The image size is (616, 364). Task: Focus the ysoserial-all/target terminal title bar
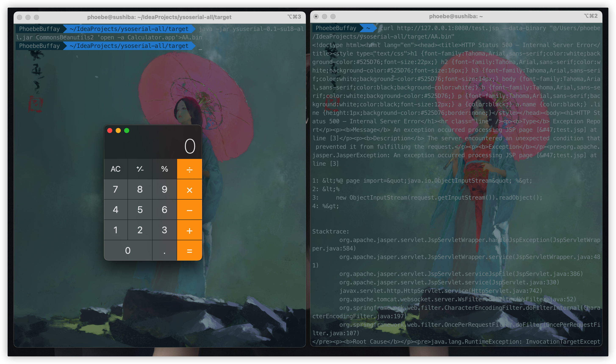pyautogui.click(x=159, y=17)
